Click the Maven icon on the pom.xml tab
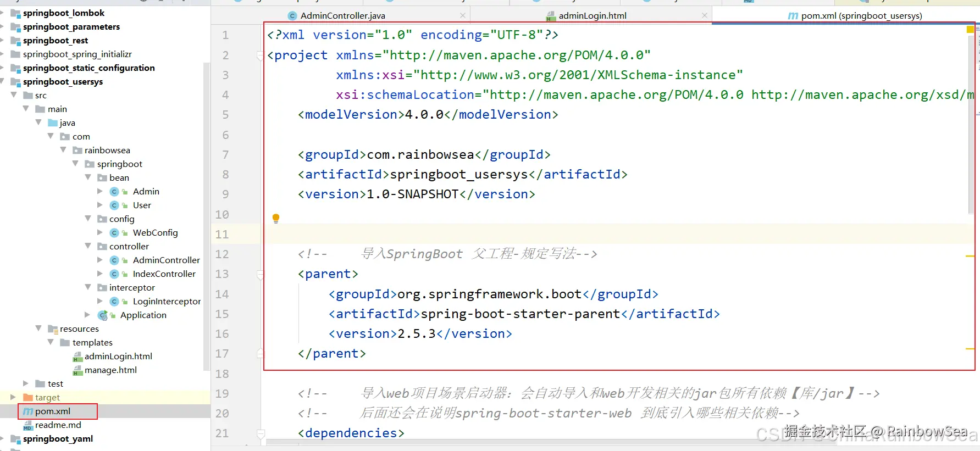The image size is (980, 451). point(793,16)
